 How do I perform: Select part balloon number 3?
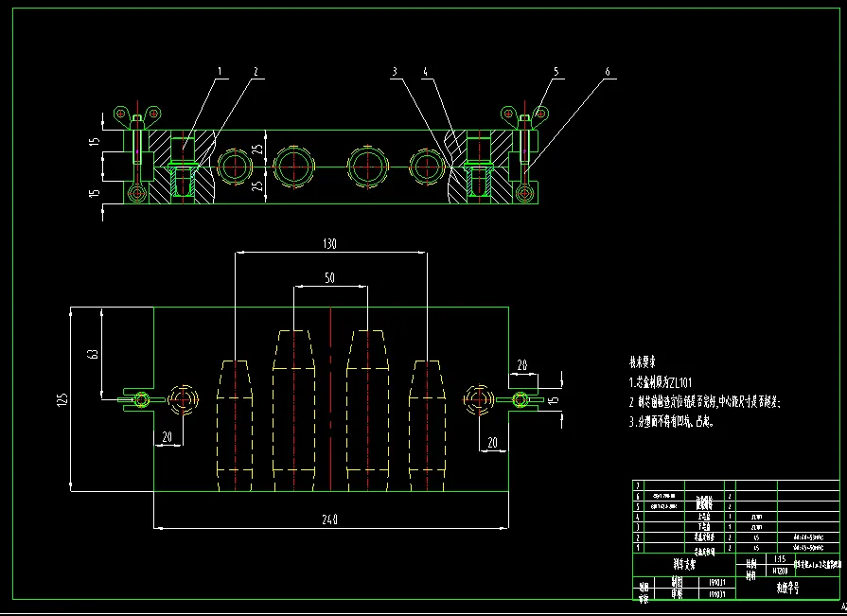[395, 71]
